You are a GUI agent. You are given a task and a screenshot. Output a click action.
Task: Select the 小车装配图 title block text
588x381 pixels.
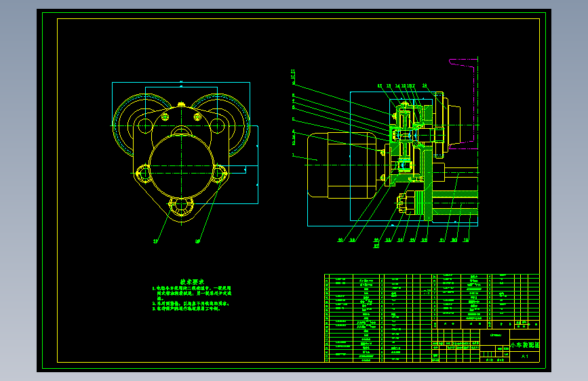pos(524,345)
